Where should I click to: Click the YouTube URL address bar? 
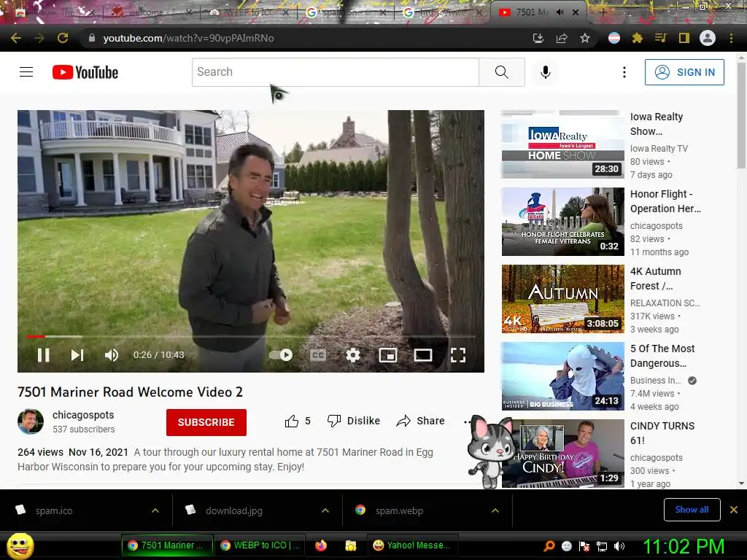pos(305,38)
